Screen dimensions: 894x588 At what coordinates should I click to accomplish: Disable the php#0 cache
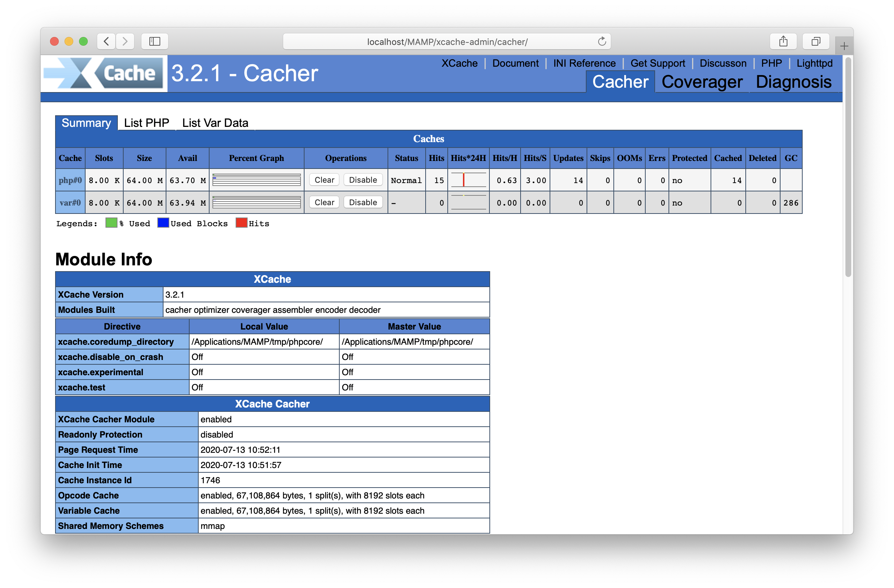pos(363,179)
